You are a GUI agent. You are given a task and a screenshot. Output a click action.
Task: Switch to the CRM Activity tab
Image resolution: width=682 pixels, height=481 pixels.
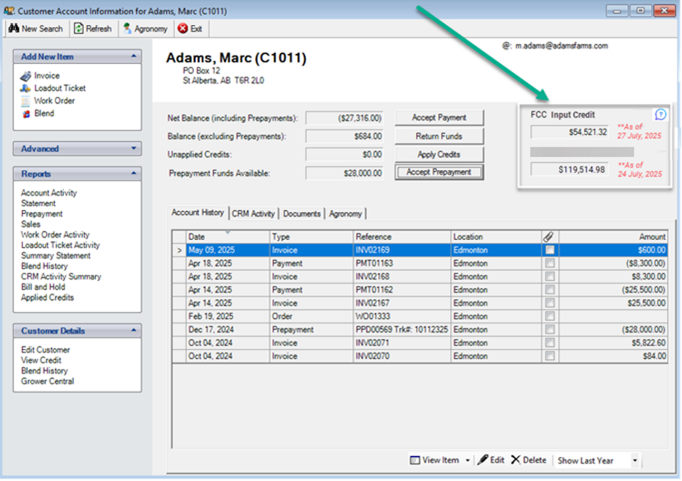[254, 214]
